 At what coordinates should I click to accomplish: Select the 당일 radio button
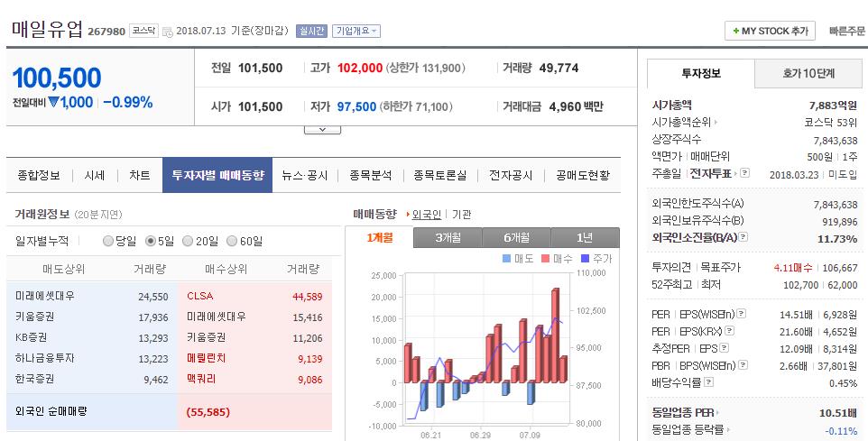(108, 242)
